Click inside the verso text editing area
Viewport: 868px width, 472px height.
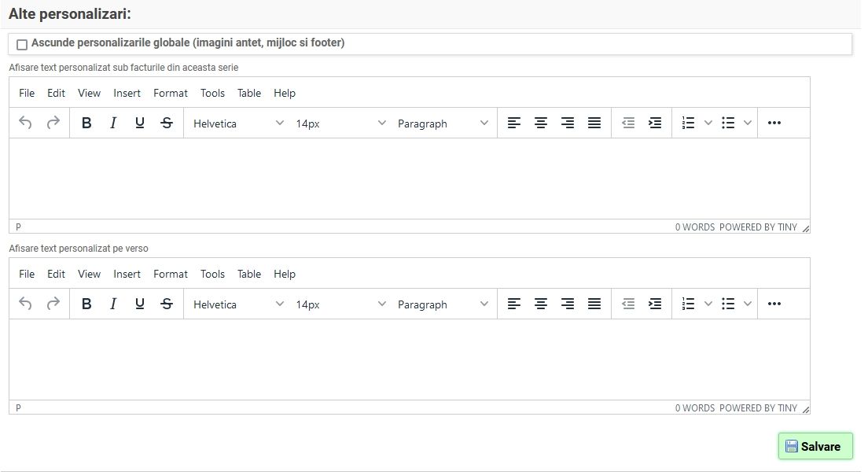(409, 359)
